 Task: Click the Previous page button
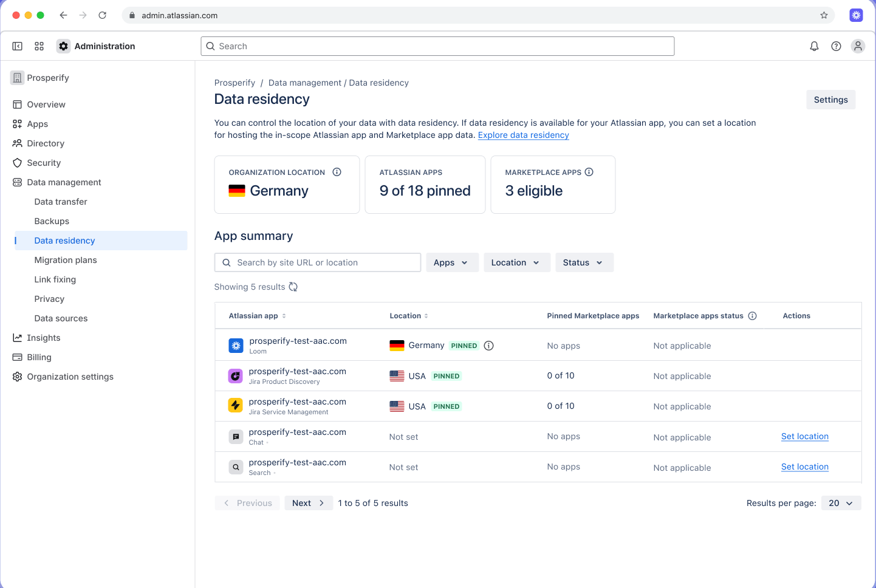point(247,503)
